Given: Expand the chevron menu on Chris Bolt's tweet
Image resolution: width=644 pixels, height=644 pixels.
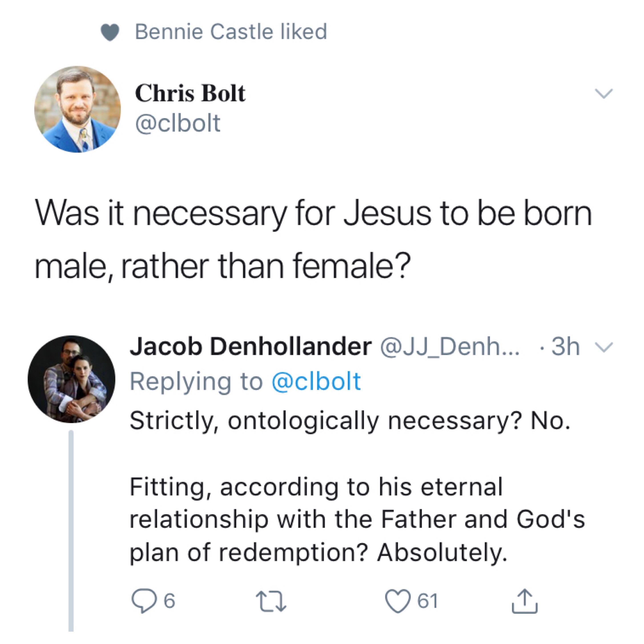Looking at the screenshot, I should (x=604, y=93).
